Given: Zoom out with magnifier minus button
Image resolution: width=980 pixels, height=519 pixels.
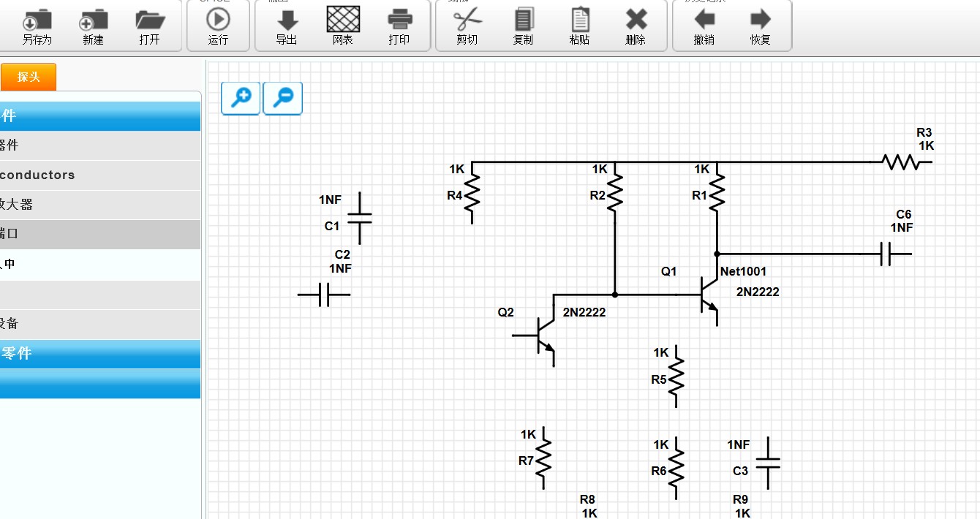Looking at the screenshot, I should point(283,98).
